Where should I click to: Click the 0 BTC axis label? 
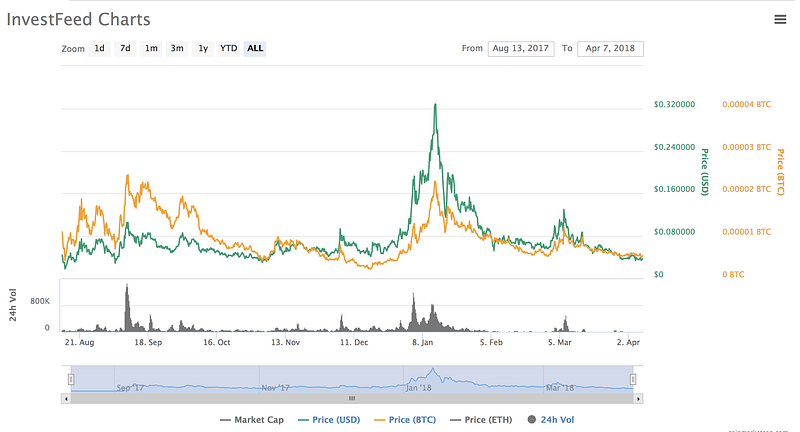(733, 274)
